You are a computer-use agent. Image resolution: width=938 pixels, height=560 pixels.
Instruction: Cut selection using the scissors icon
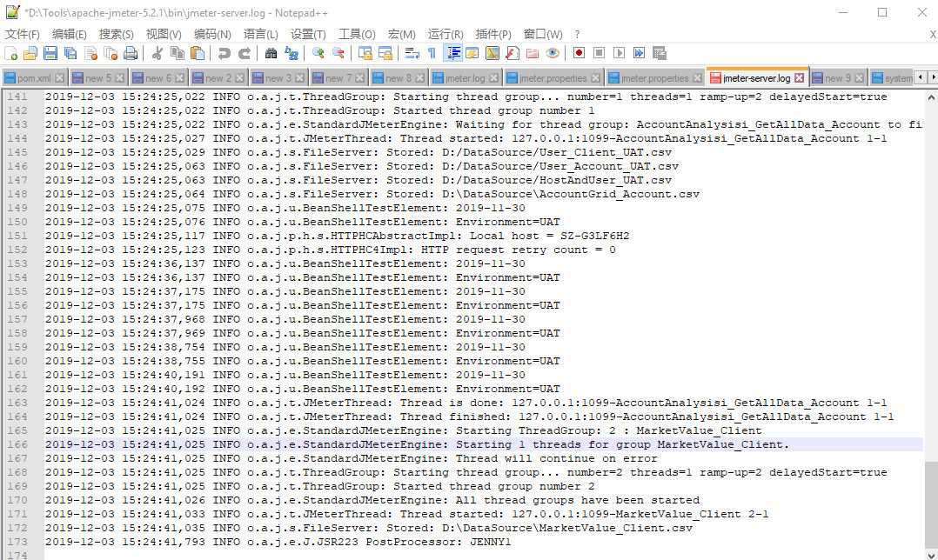(x=157, y=53)
